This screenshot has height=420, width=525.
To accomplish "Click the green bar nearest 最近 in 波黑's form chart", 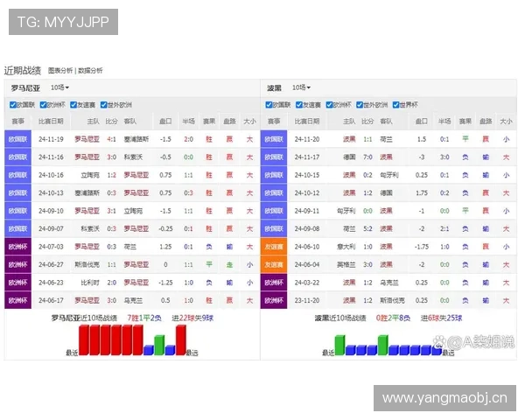I will pos(339,345).
